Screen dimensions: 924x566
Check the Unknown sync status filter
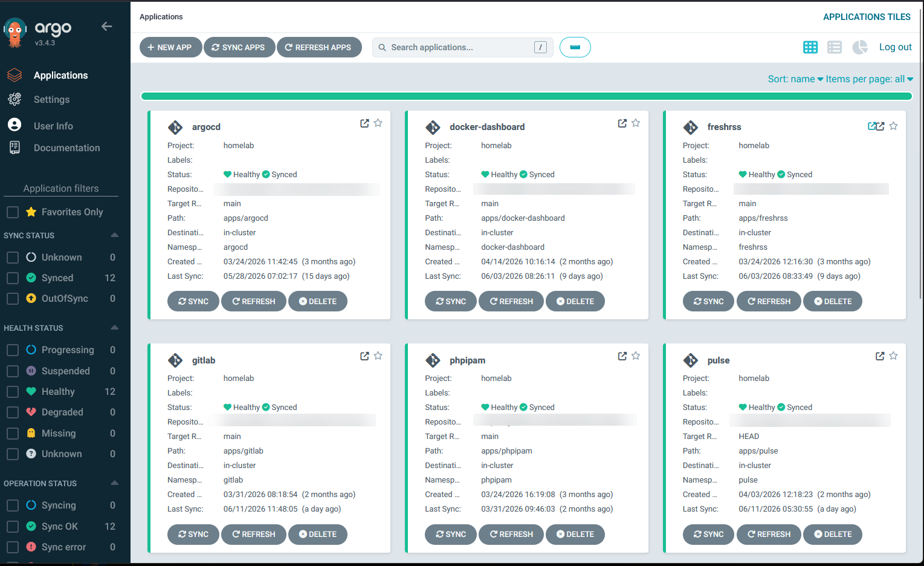point(12,258)
